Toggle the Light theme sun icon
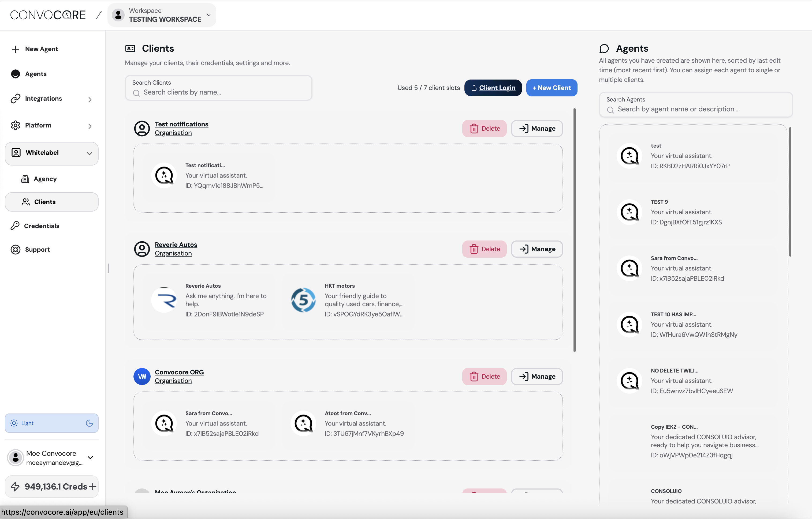Screen dimensions: 812x519 [x=14, y=423]
